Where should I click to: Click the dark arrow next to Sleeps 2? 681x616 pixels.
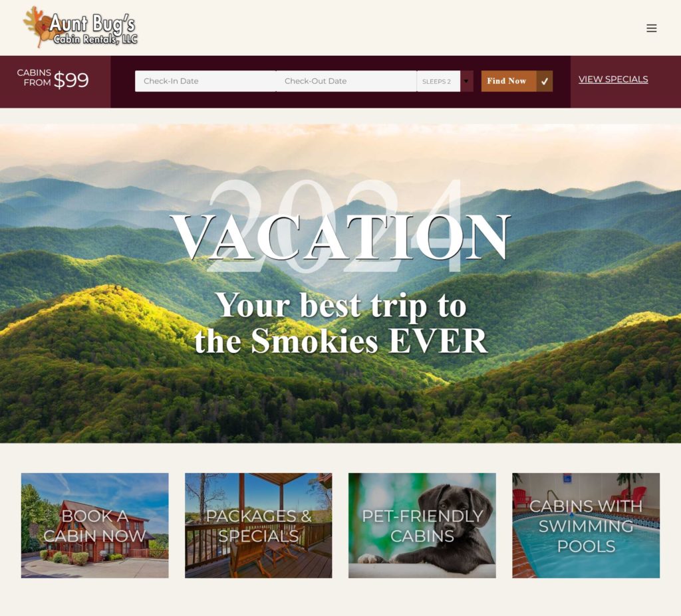[466, 81]
